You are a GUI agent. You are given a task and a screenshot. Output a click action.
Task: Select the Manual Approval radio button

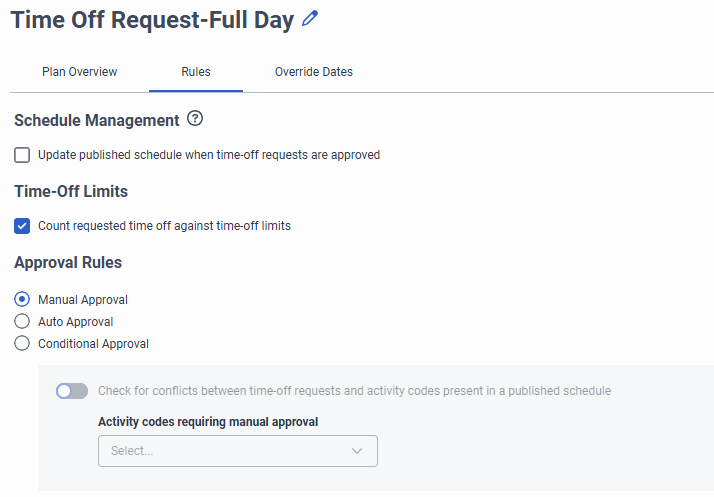22,299
